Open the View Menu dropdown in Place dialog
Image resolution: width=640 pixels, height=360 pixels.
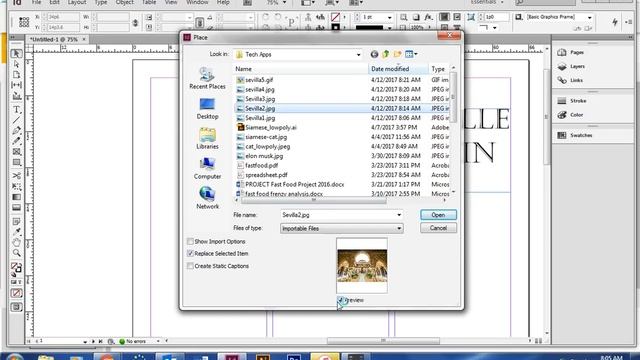click(x=411, y=54)
